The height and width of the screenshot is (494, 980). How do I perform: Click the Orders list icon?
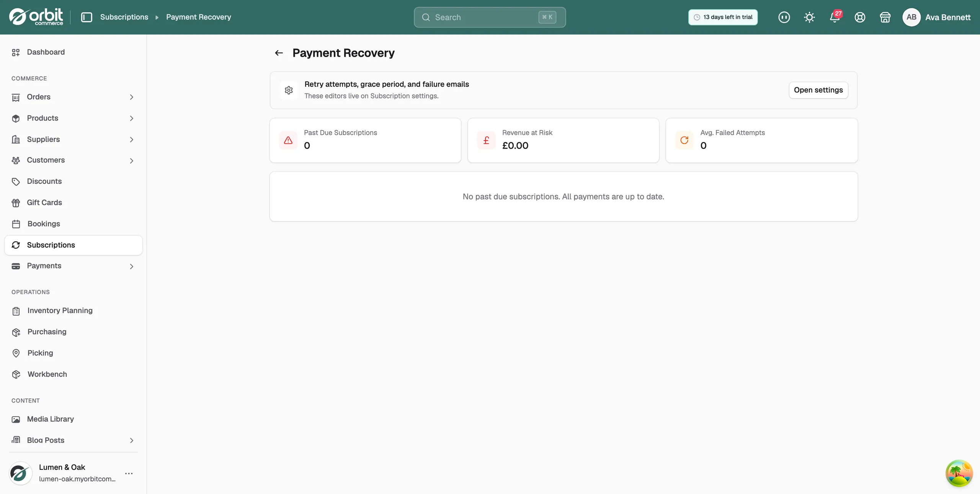point(16,97)
